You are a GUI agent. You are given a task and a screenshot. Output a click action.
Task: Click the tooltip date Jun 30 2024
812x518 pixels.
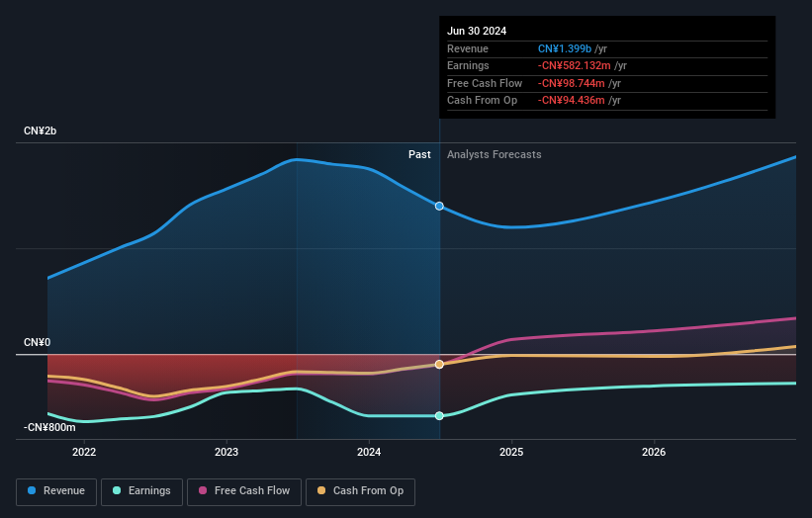477,31
